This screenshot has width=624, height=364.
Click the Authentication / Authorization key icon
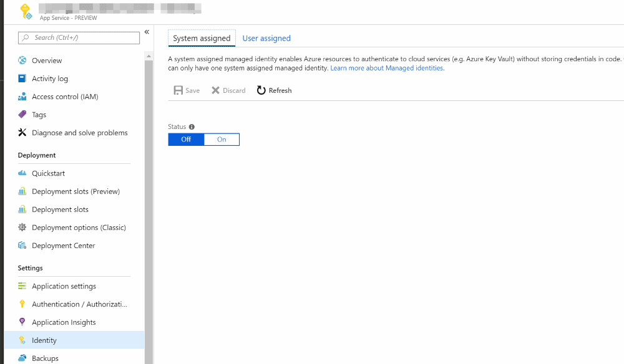click(22, 304)
